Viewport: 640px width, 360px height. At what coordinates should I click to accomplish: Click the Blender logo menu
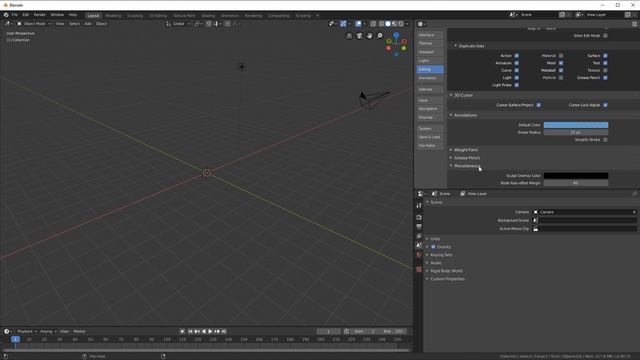pos(6,15)
